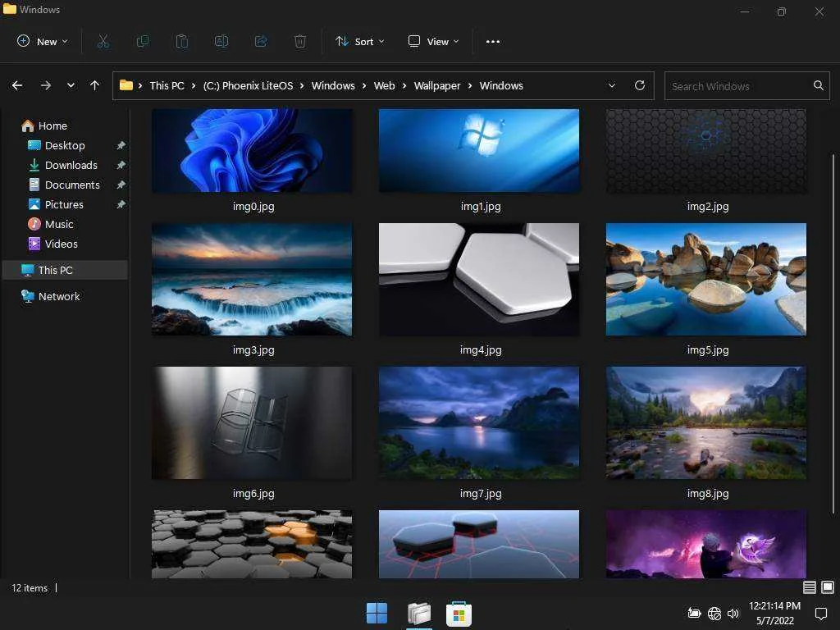
Task: Select the img6.jpg glass logo thumbnail
Action: pos(252,422)
